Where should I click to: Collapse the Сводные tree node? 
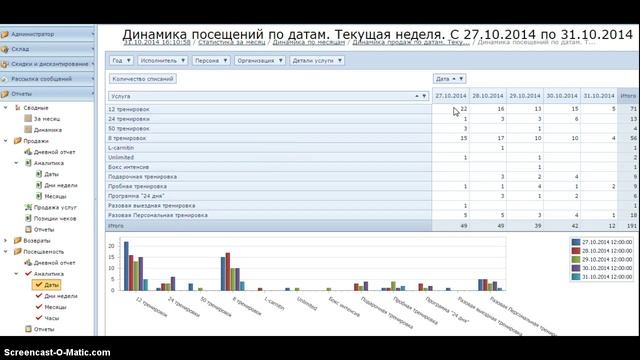pos(6,108)
